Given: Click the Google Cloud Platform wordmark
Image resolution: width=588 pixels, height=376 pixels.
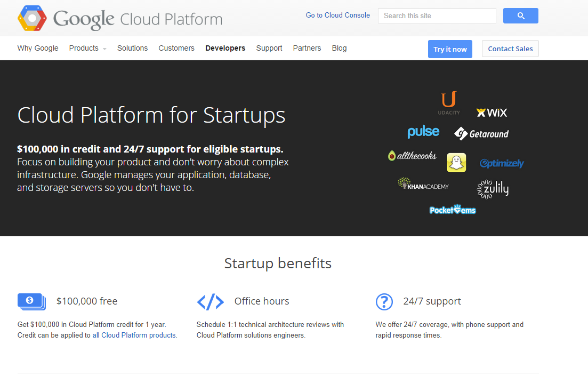Looking at the screenshot, I should click(138, 19).
